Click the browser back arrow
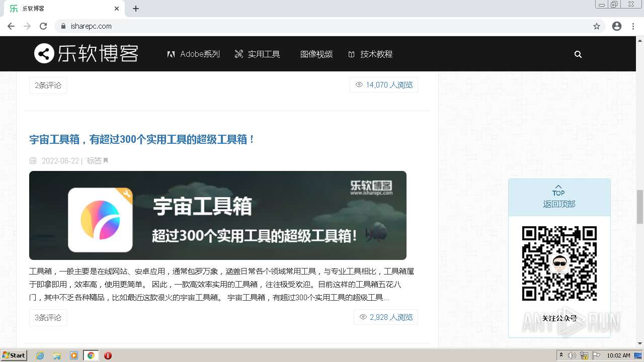The height and width of the screenshot is (362, 644). coord(11,26)
